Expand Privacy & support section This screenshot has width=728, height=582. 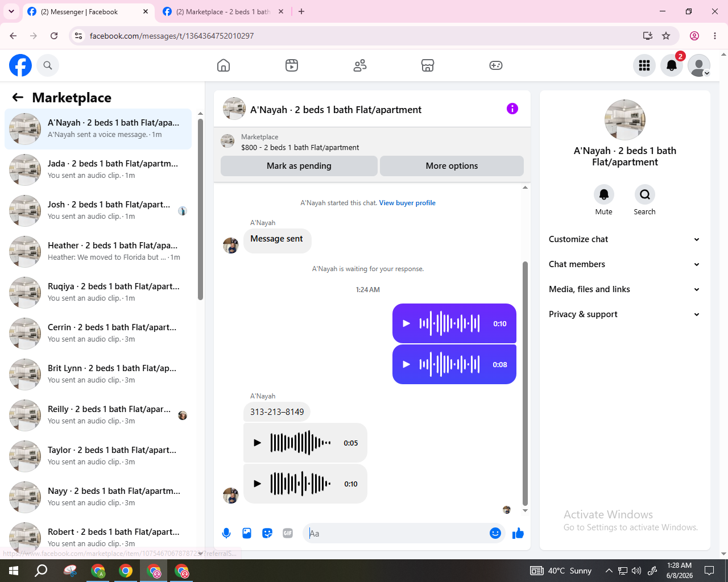coord(624,314)
